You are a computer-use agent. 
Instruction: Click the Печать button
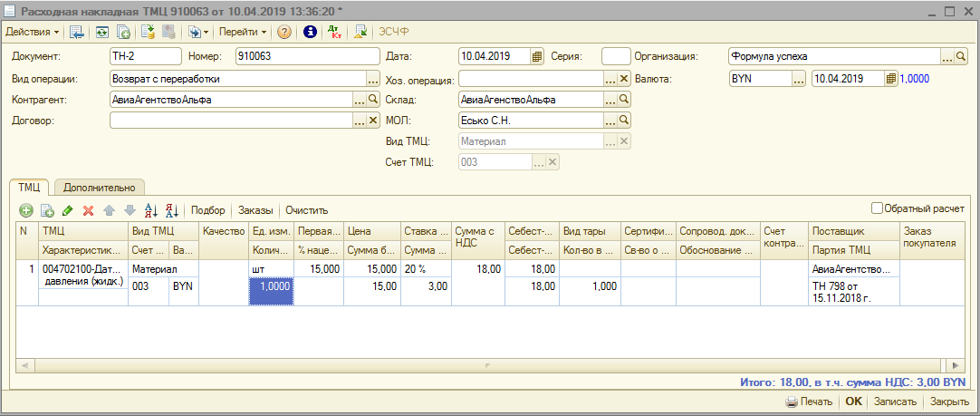click(810, 401)
